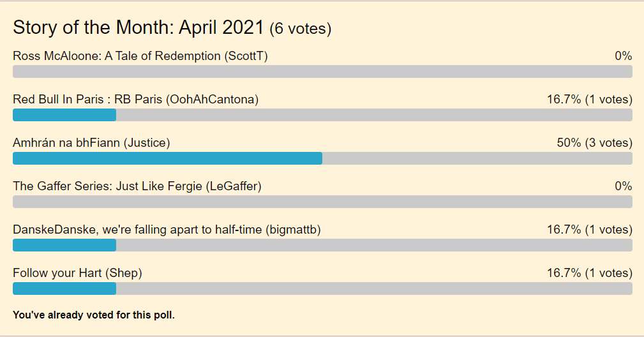The image size is (644, 337).
Task: Select Ross McAloone: A Tale of Redemption option
Action: [x=140, y=56]
